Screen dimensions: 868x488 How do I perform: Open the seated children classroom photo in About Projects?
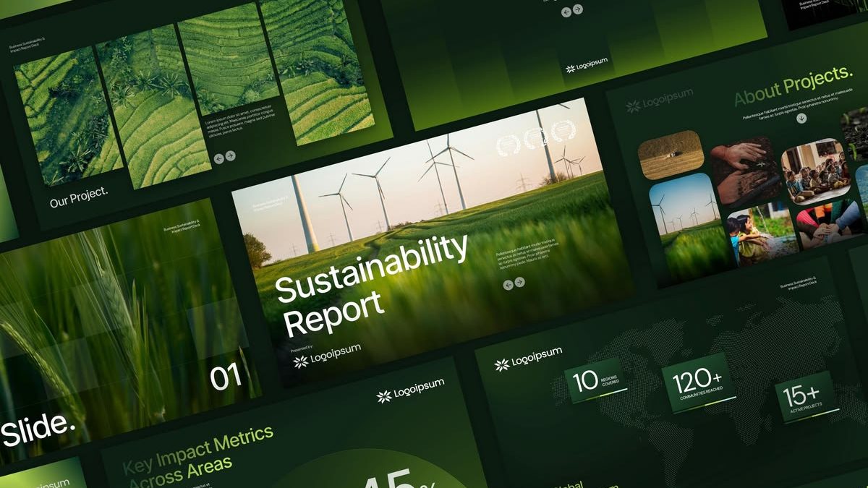815,172
